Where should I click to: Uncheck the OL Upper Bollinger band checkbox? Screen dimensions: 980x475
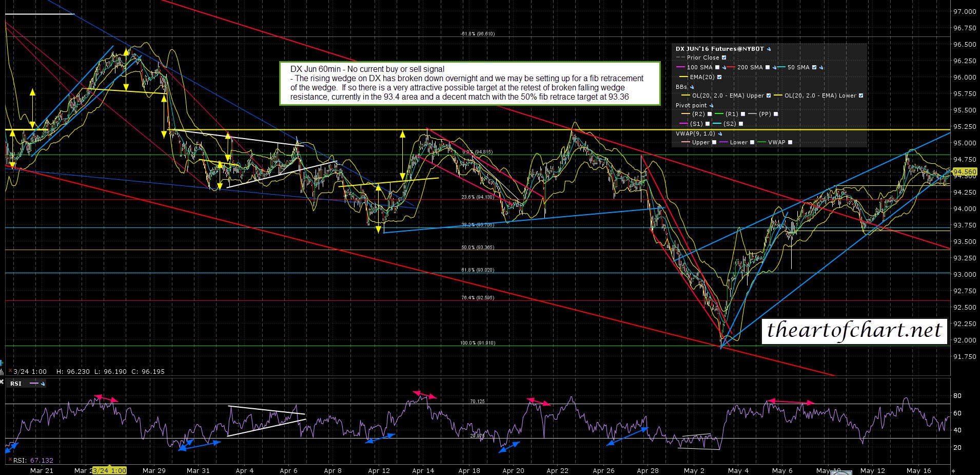coord(768,96)
